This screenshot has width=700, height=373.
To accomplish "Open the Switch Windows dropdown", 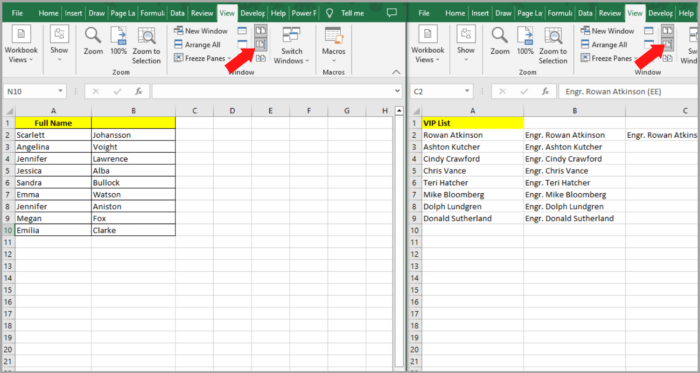I will pos(292,46).
